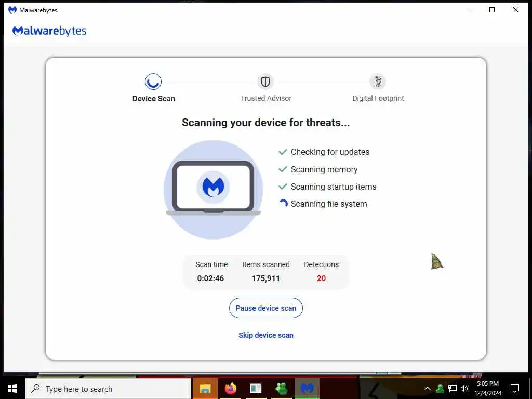Open the Digital Footprint footprint icon
532x399 pixels.
378,82
